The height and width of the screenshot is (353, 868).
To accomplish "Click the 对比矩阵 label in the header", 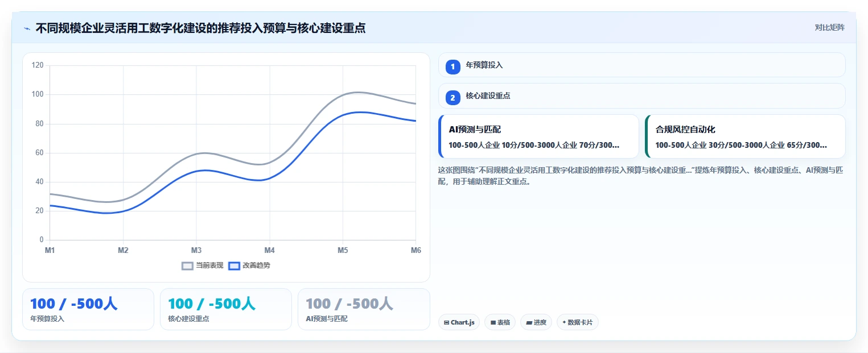I will (x=829, y=27).
